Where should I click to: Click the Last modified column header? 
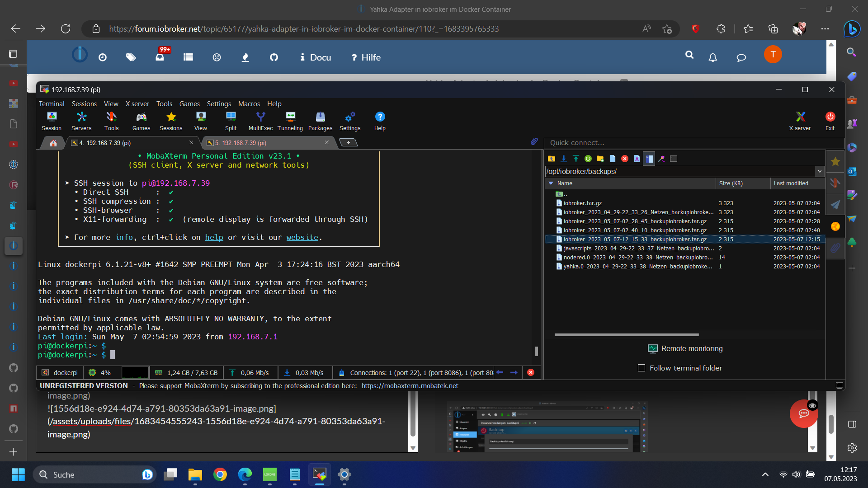(797, 183)
